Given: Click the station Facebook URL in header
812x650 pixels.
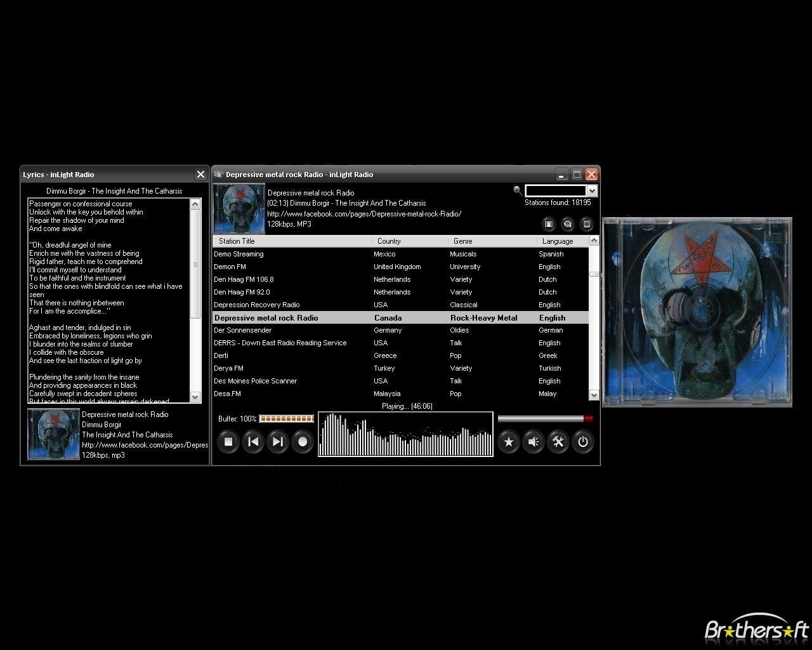Looking at the screenshot, I should [364, 214].
